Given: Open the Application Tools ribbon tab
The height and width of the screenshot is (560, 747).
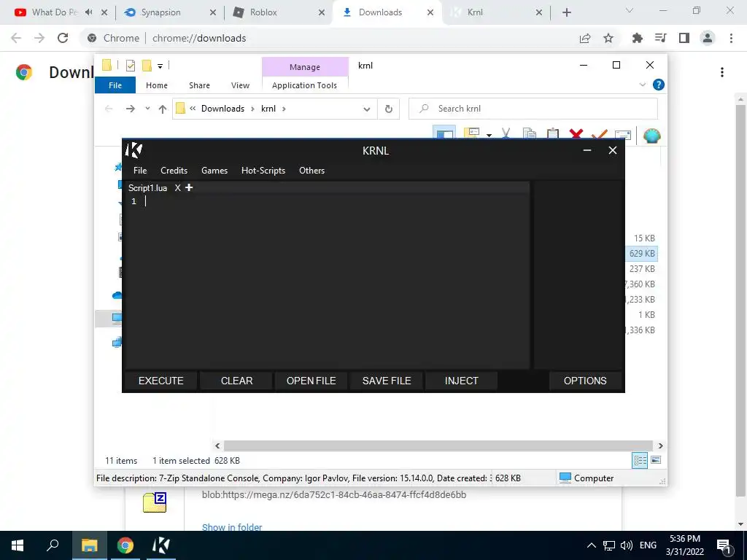Looking at the screenshot, I should tap(304, 85).
